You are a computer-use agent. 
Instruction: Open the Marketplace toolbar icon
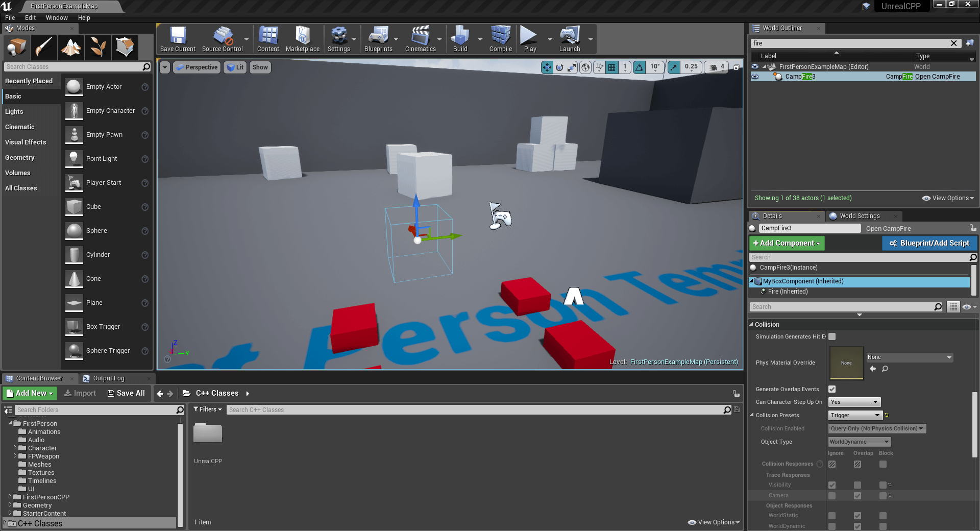tap(303, 39)
